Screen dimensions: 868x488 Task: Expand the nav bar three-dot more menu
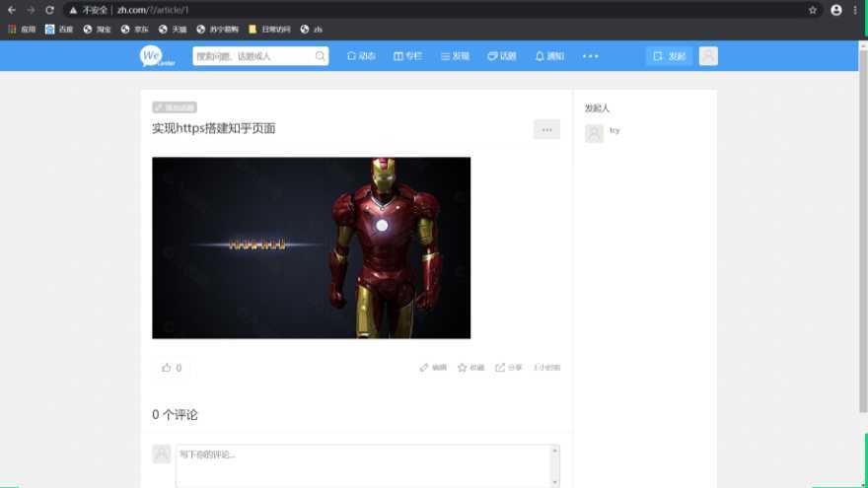590,56
